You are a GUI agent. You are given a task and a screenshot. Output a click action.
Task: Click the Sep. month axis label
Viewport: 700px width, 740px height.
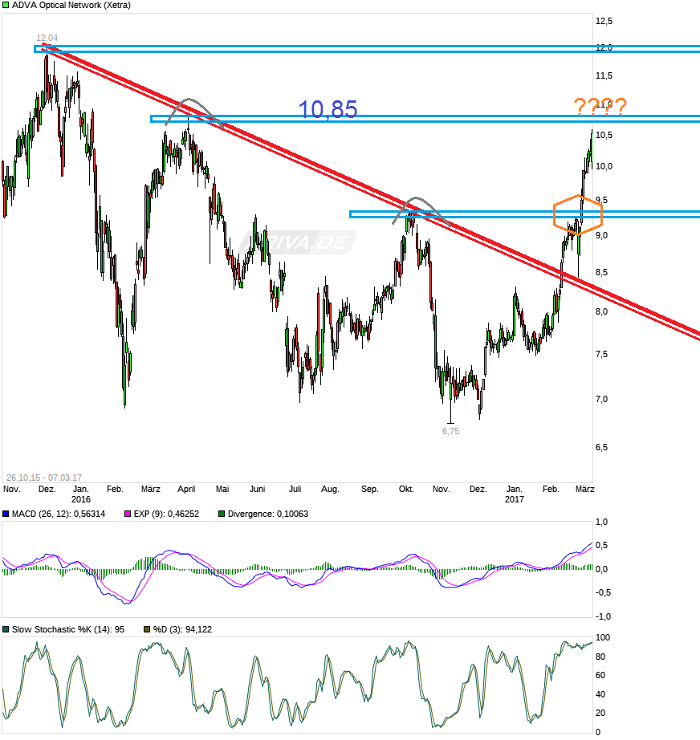coord(369,489)
